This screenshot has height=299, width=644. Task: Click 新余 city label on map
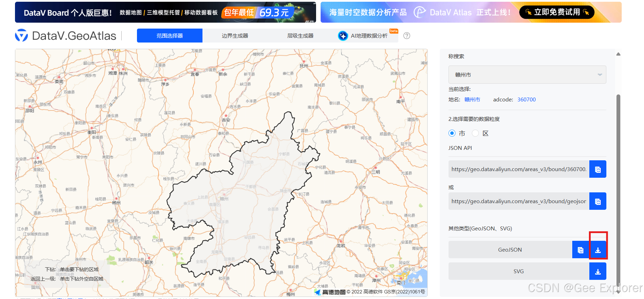[x=223, y=74]
